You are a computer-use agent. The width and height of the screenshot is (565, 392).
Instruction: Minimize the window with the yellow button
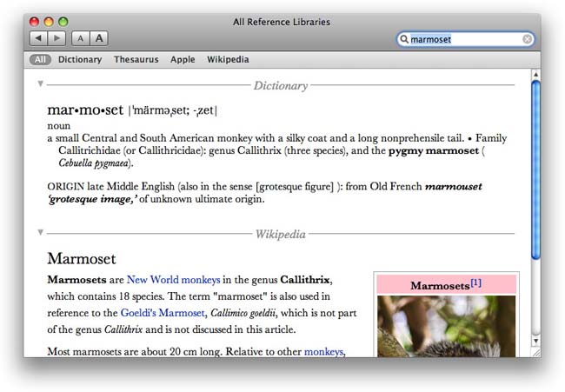49,22
